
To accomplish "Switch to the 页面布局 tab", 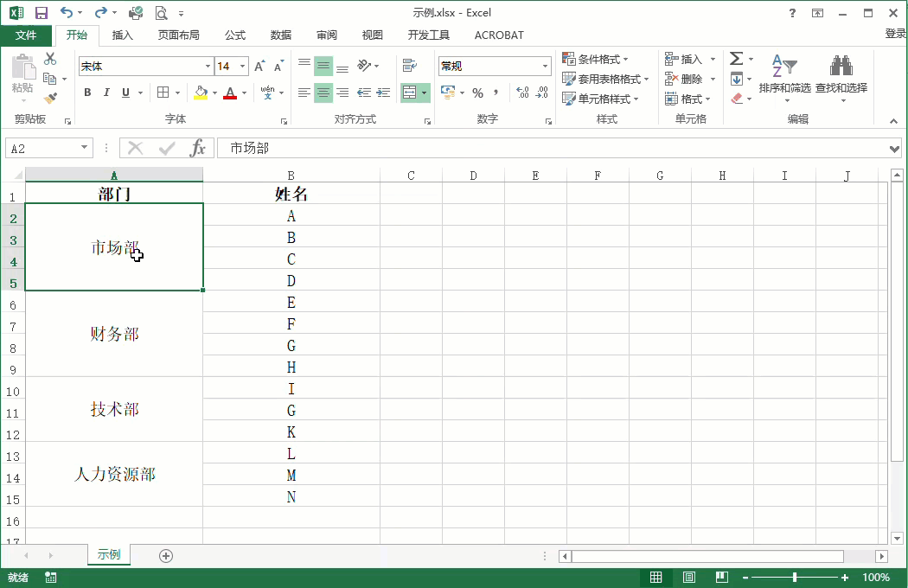I will 179,35.
